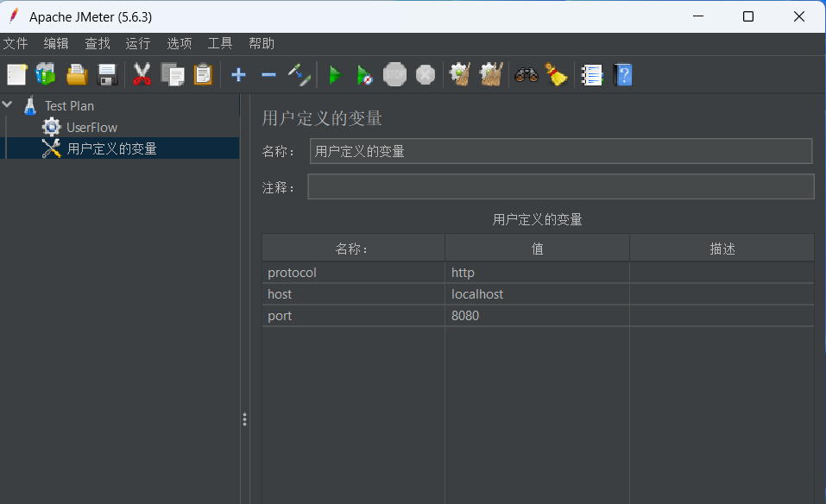This screenshot has width=826, height=504.
Task: Click the gray Stop icon
Action: point(395,74)
